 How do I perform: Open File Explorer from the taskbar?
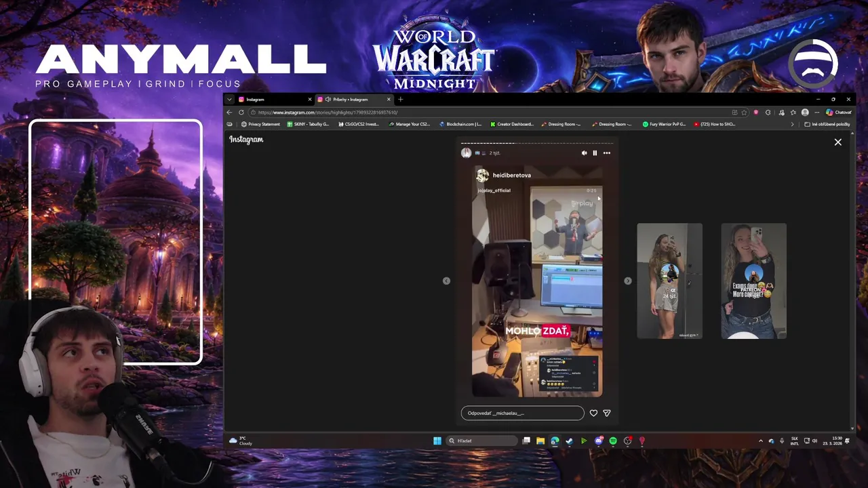click(x=540, y=441)
